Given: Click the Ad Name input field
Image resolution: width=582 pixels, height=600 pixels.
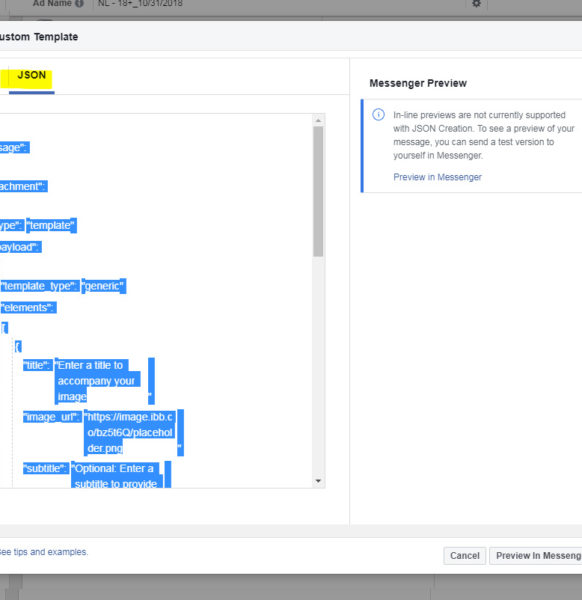Looking at the screenshot, I should point(279,4).
